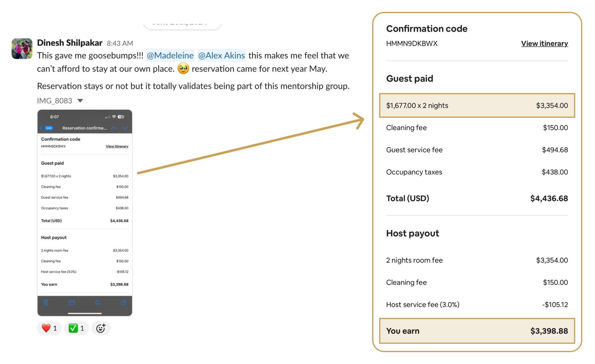Collapse the IMG_8083 attachment with its caret
Viewport: 595px width, 364px height.
[x=80, y=101]
